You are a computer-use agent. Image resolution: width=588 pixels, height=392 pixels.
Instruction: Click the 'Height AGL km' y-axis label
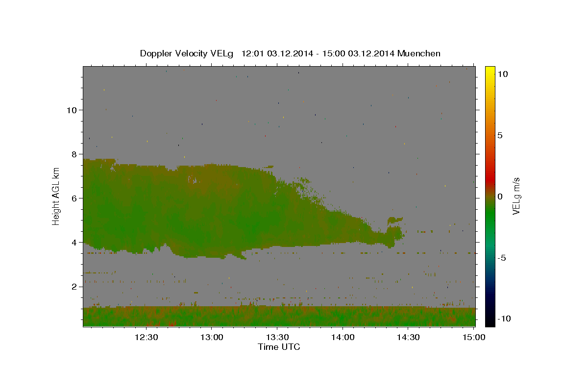[x=56, y=196]
